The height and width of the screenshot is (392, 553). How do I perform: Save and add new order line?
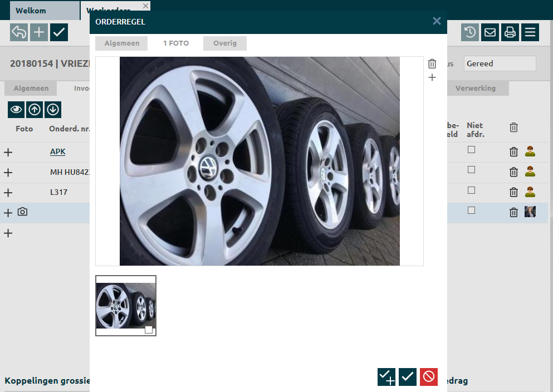tap(386, 377)
